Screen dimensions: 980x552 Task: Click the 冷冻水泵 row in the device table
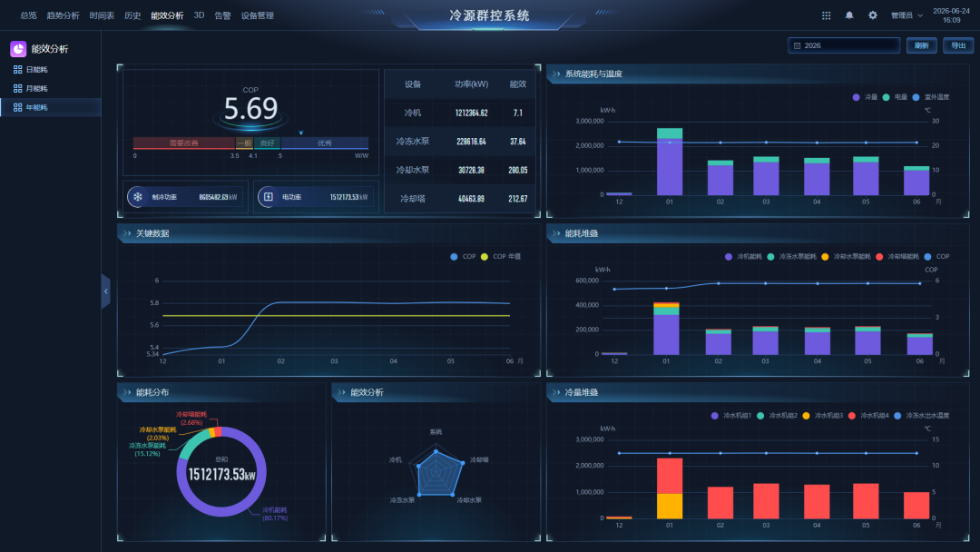460,142
